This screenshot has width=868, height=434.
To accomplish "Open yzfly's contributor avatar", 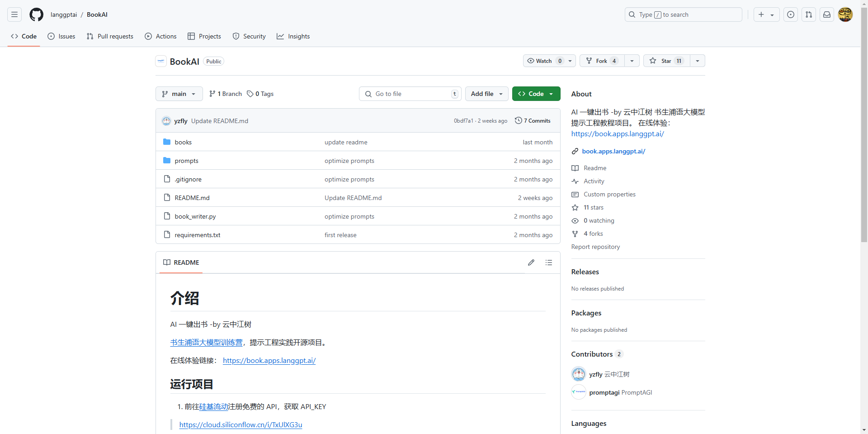I will [x=579, y=374].
